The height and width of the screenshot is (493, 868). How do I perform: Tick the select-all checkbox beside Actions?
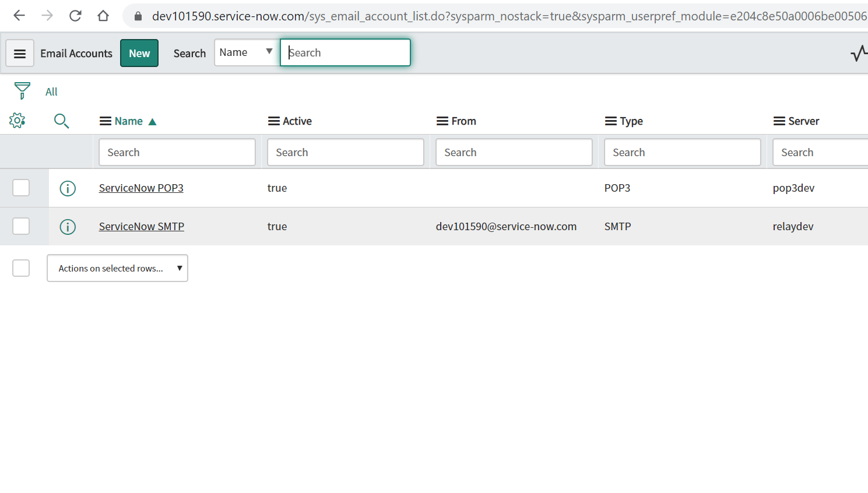pos(21,268)
